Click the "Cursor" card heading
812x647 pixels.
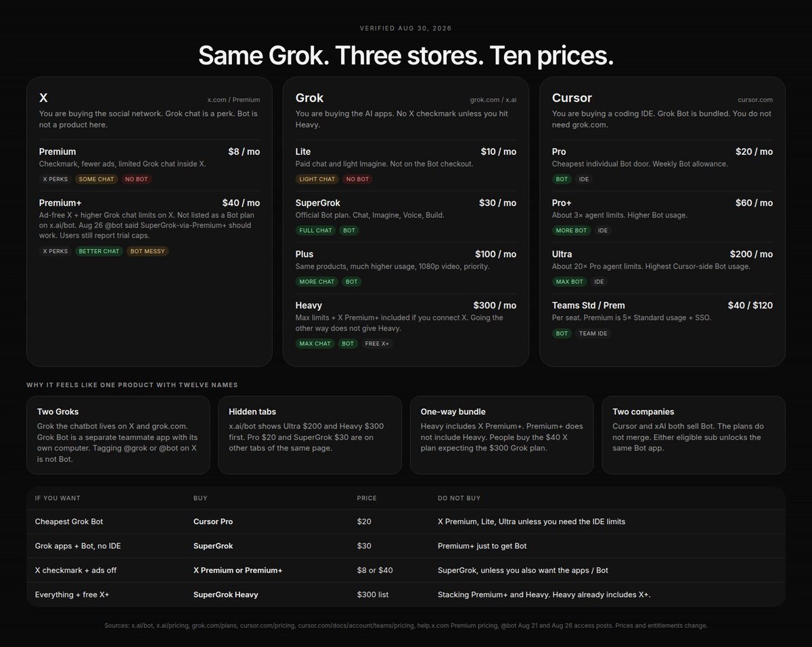pos(572,98)
